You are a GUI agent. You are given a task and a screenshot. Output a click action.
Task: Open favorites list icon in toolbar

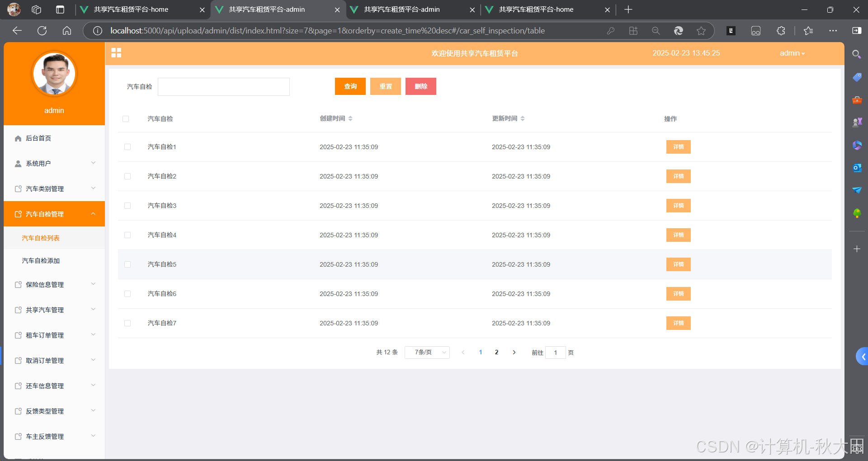pyautogui.click(x=808, y=31)
